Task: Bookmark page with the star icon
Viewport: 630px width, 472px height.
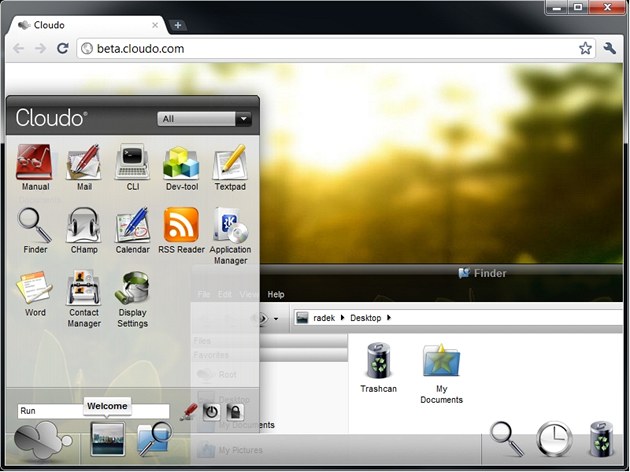Action: 585,49
